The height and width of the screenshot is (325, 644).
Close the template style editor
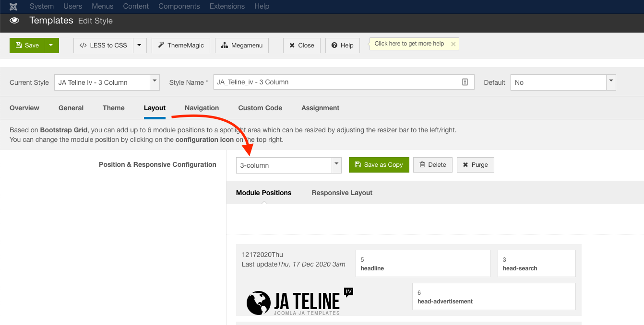[301, 46]
